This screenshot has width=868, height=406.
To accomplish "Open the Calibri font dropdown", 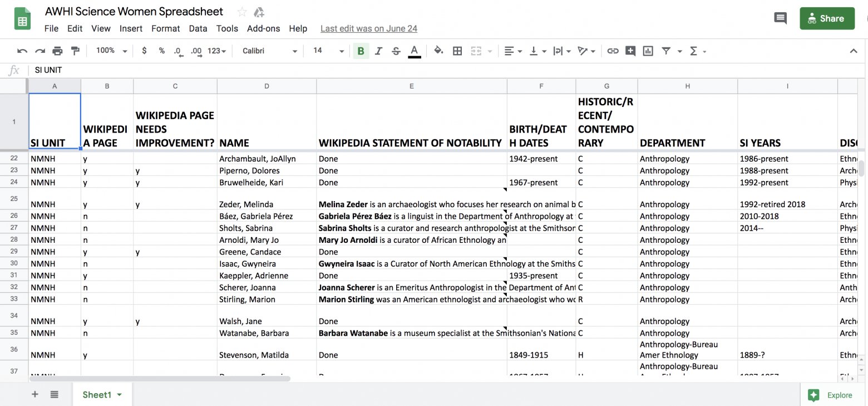I will [x=270, y=51].
